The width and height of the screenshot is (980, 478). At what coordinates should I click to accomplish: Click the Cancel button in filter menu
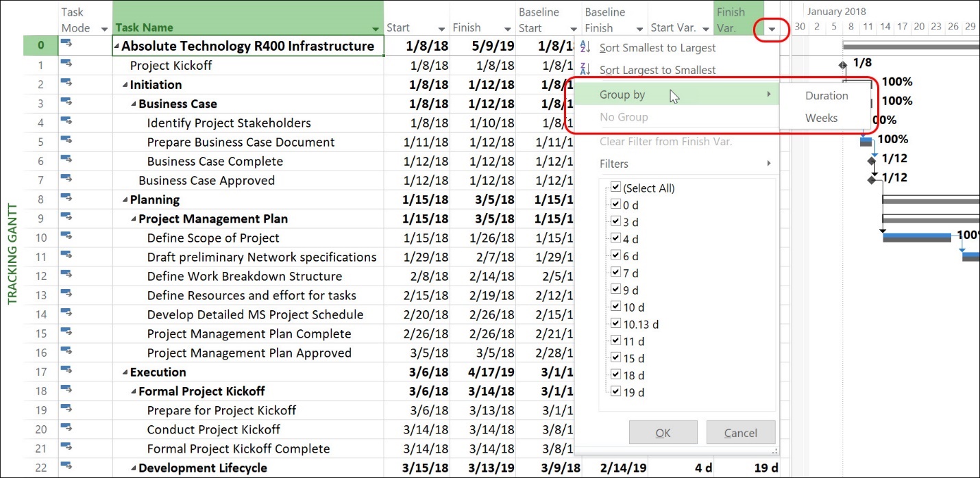[x=741, y=433]
